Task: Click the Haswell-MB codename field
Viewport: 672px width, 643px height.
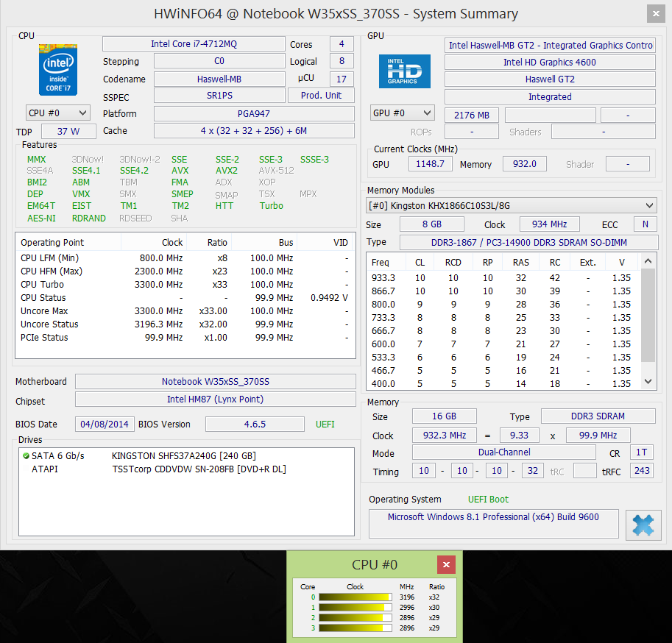Action: pos(219,79)
